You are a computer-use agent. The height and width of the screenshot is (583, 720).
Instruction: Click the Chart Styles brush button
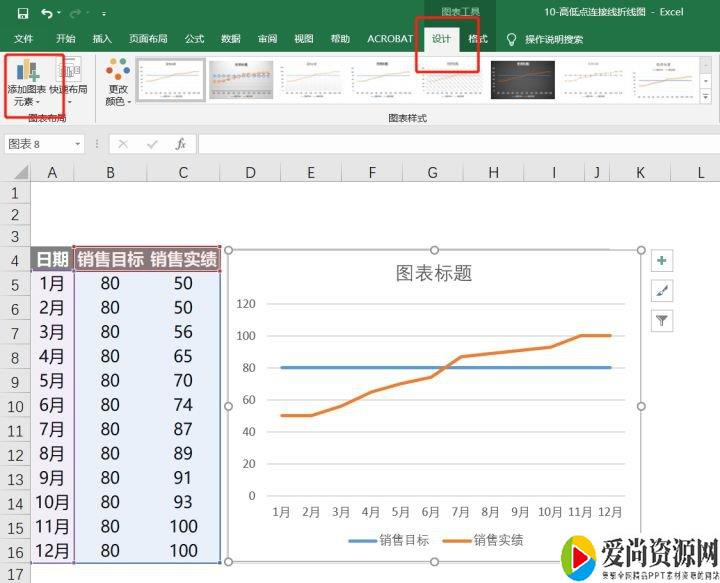[662, 291]
